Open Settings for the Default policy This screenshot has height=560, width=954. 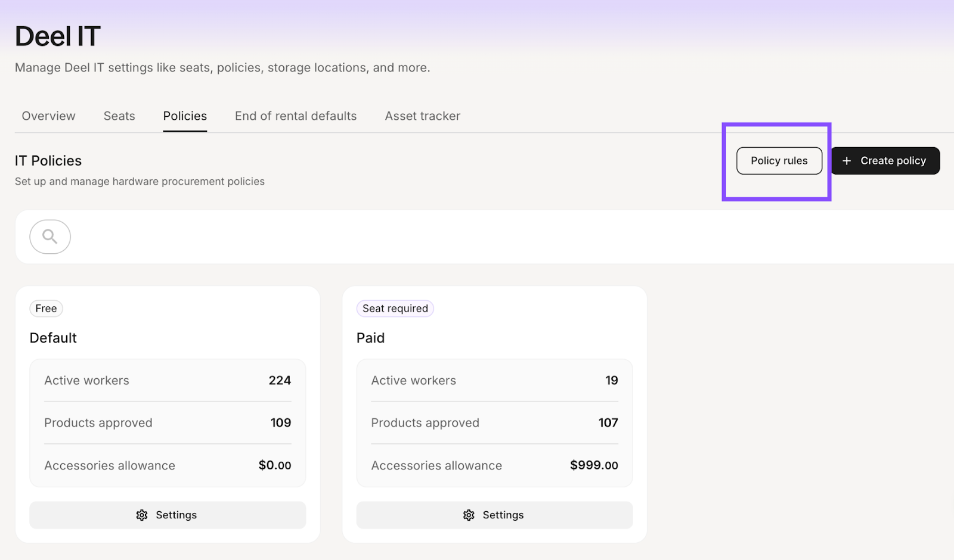click(168, 515)
